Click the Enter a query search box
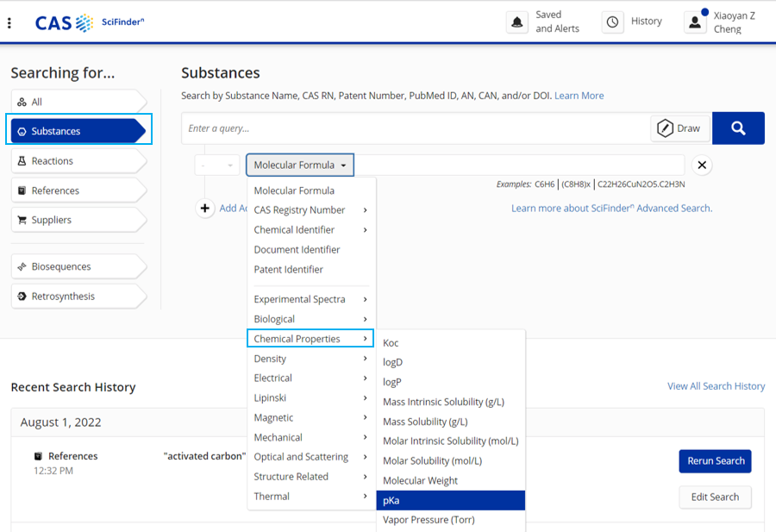 [x=416, y=128]
